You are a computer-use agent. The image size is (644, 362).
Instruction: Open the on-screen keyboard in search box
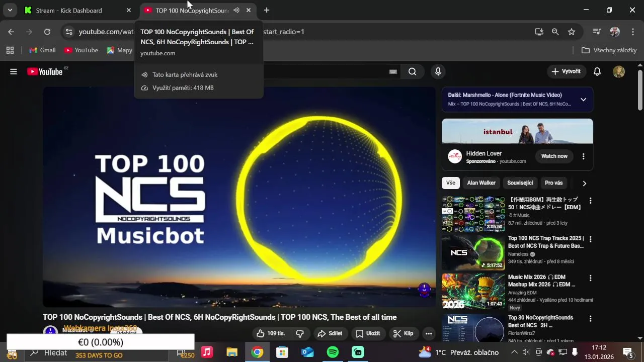(x=393, y=72)
